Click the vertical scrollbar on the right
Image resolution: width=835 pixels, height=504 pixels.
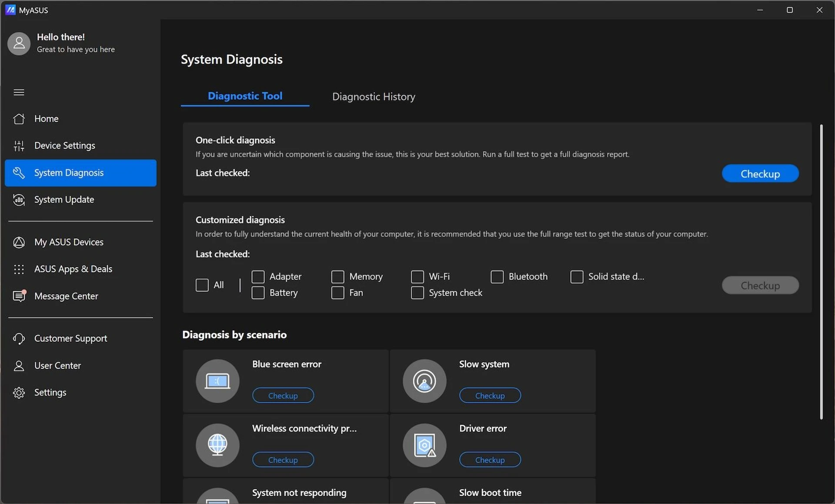pyautogui.click(x=821, y=272)
